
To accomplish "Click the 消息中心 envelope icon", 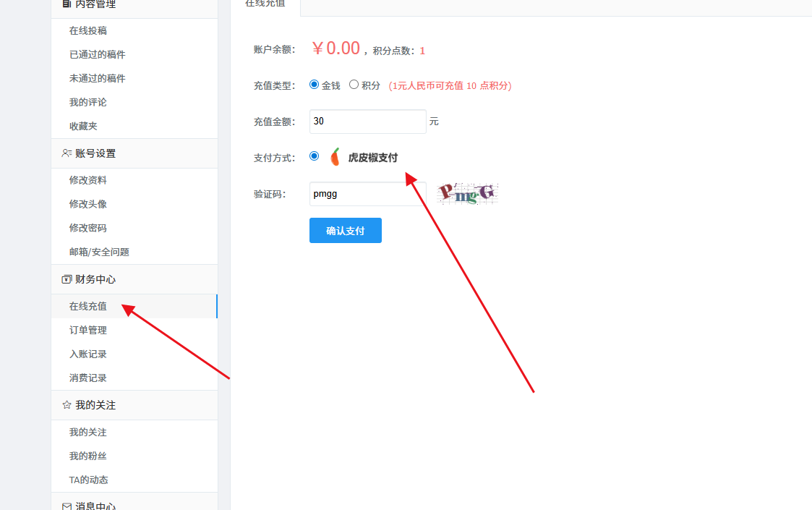I will [67, 506].
